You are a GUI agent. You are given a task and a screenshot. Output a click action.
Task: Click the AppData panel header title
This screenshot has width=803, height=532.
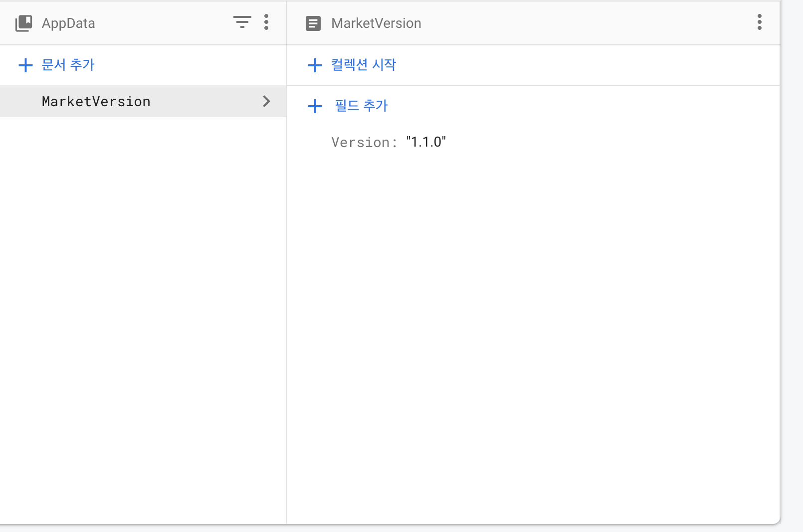(68, 23)
